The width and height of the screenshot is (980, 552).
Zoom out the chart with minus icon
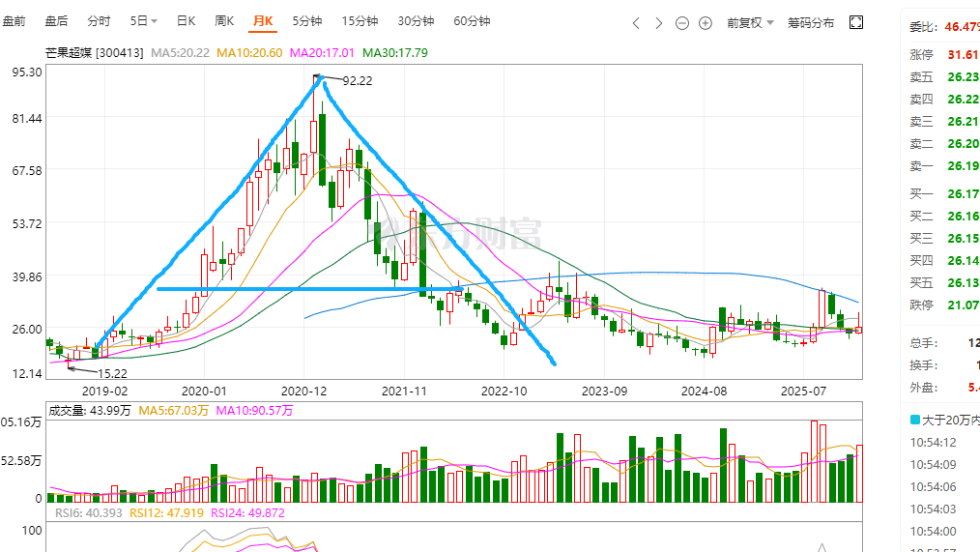point(682,23)
